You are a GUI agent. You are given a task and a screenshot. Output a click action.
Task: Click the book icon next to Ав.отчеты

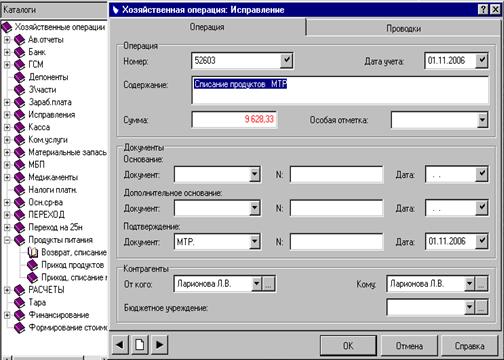click(x=19, y=40)
